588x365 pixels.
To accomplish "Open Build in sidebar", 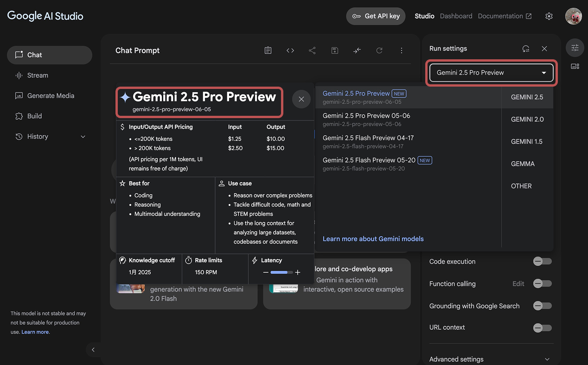I will point(50,116).
